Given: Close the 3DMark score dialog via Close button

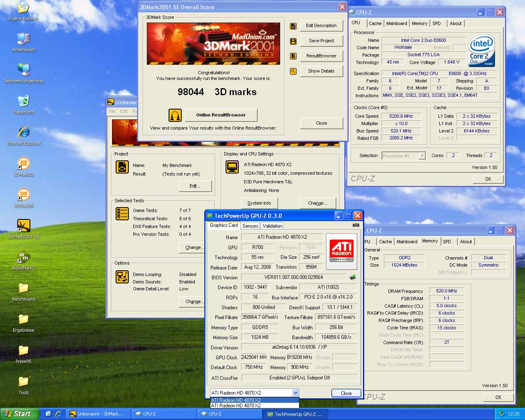Looking at the screenshot, I should [321, 123].
